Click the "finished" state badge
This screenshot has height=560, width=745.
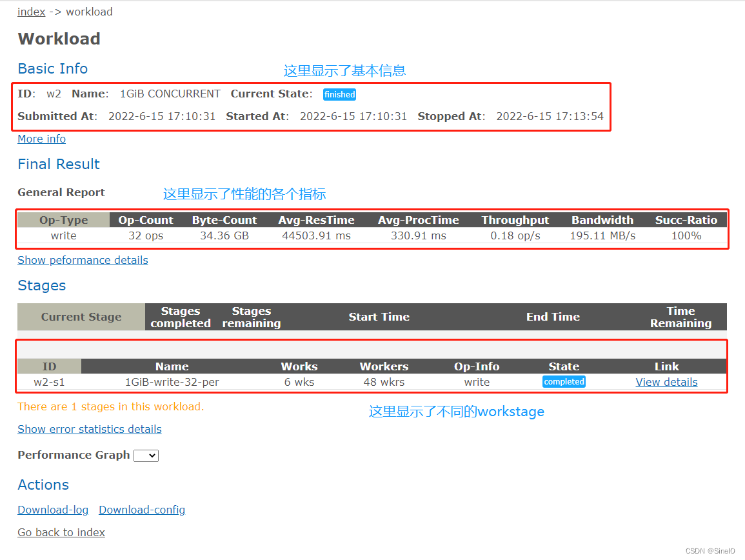pos(339,94)
